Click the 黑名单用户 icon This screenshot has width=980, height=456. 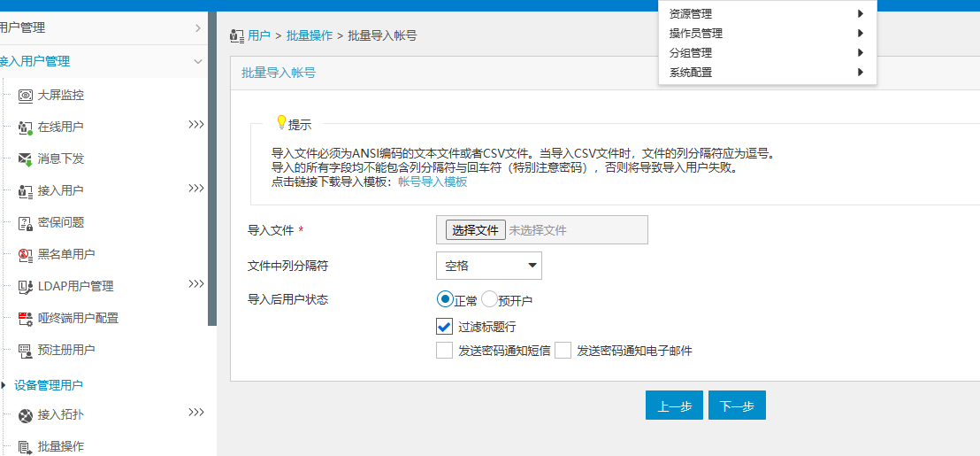click(x=25, y=255)
